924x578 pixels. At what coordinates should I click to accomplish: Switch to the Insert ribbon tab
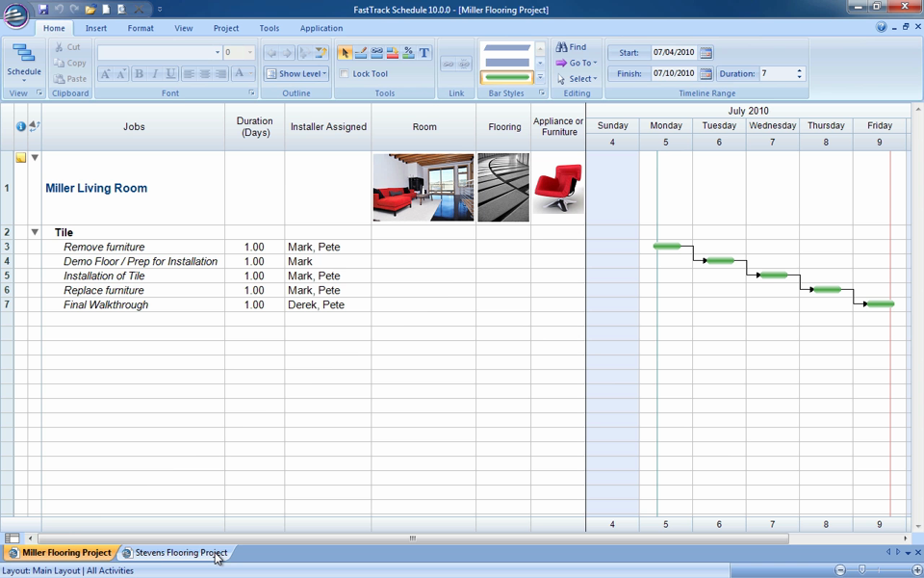(96, 28)
